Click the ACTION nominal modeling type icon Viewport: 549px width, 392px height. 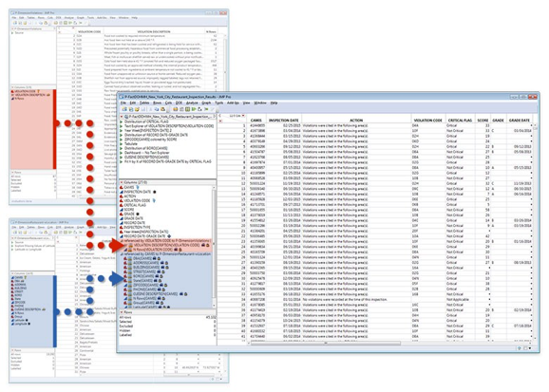122,196
